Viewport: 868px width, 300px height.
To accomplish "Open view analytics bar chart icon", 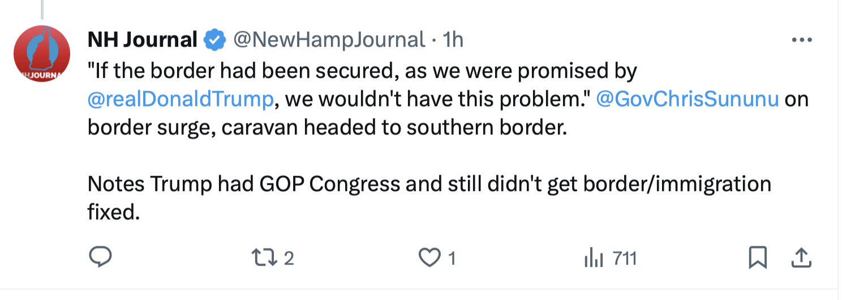I will coord(592,259).
